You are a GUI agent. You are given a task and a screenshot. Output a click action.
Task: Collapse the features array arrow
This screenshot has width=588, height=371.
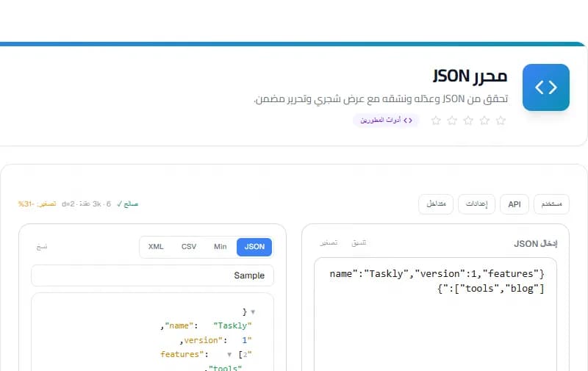[x=229, y=355]
